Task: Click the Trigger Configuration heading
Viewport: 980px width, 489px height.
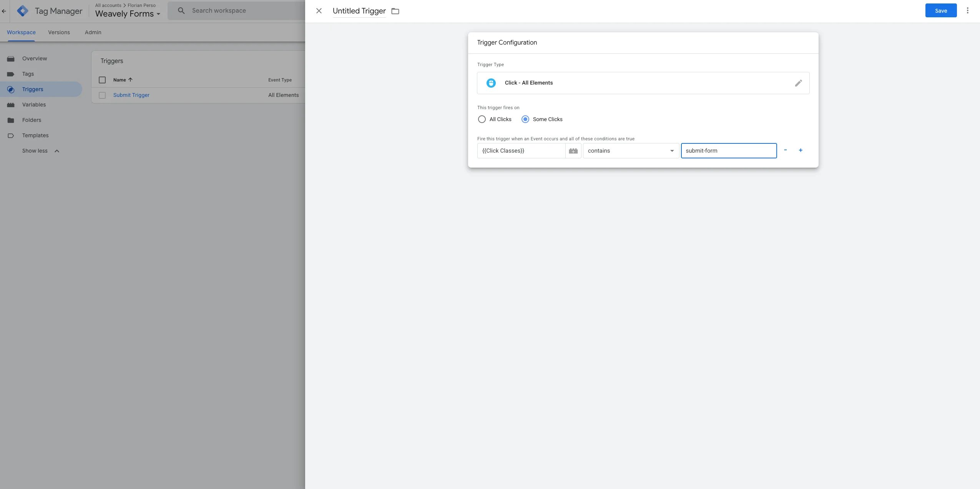Action: point(507,42)
